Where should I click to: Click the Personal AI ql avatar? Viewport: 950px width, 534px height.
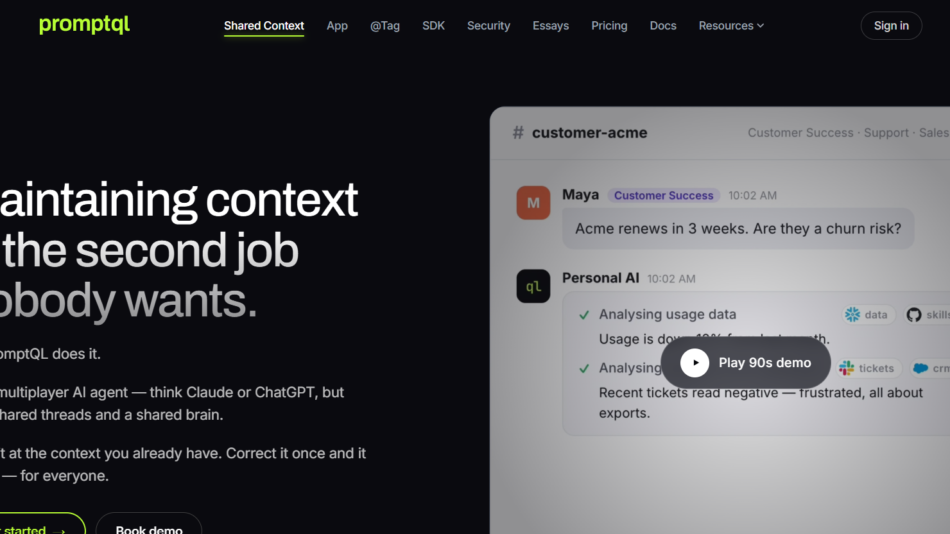pos(533,286)
